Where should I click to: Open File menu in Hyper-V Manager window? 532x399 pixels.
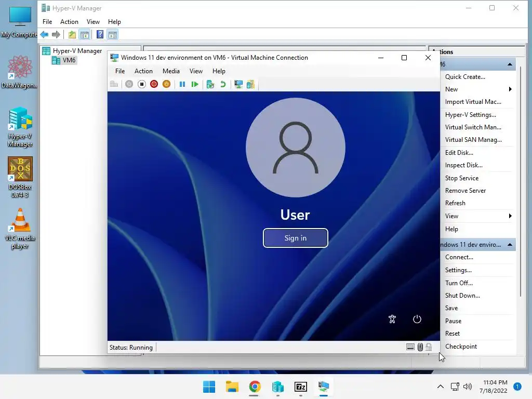[47, 22]
